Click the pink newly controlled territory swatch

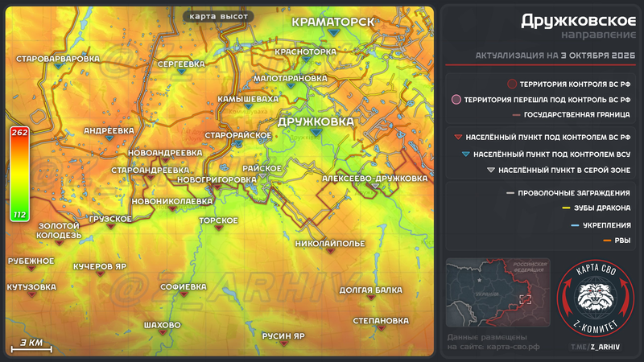[x=456, y=100]
